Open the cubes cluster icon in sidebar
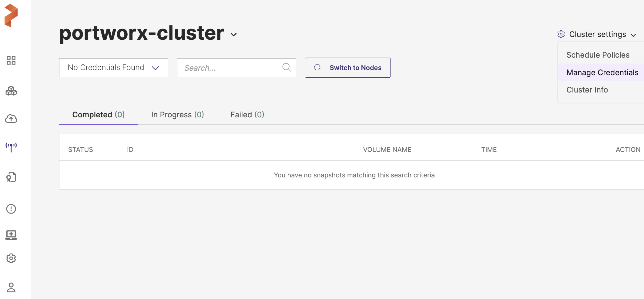The image size is (644, 299). 11,91
